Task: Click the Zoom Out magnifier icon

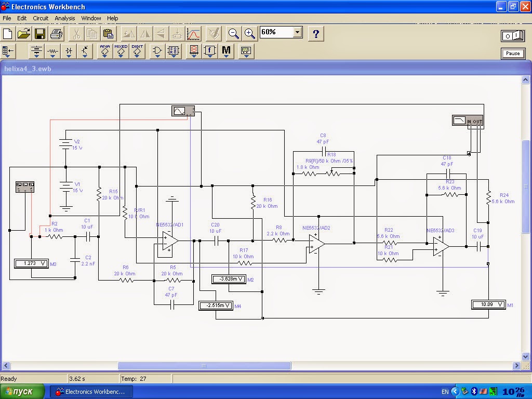Action: (234, 34)
